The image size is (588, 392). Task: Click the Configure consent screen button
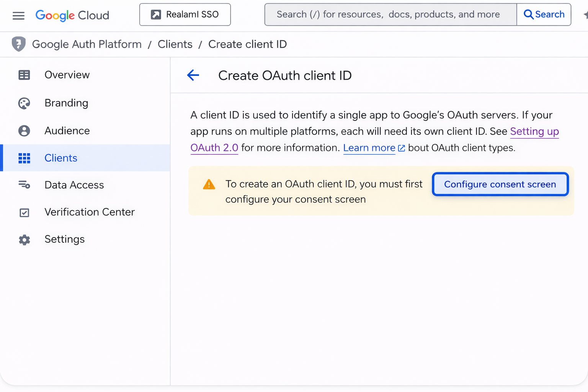point(500,184)
